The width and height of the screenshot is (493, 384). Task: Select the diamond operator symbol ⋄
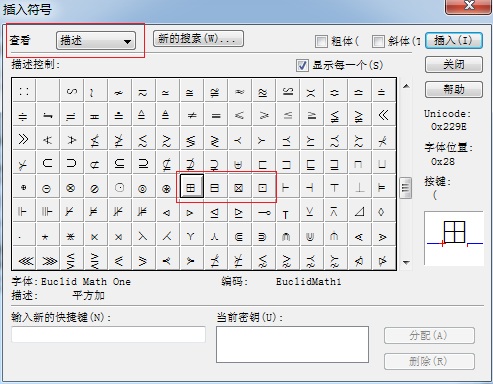point(383,211)
